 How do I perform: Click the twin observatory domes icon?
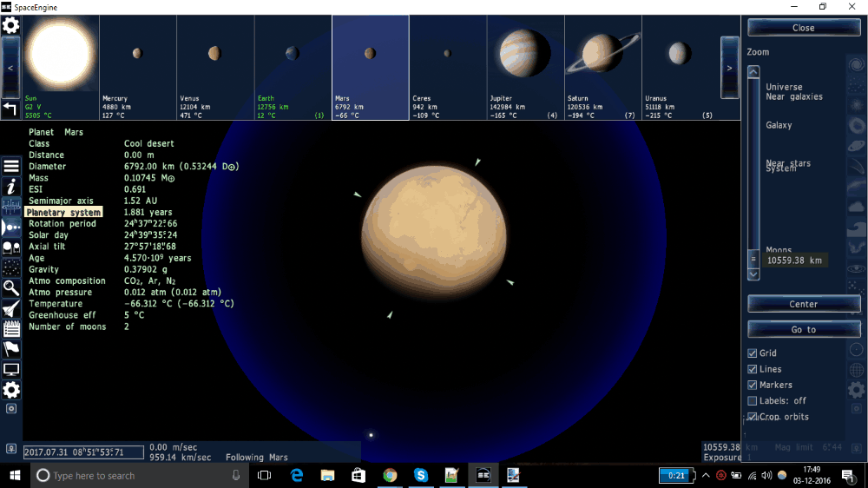pyautogui.click(x=11, y=248)
